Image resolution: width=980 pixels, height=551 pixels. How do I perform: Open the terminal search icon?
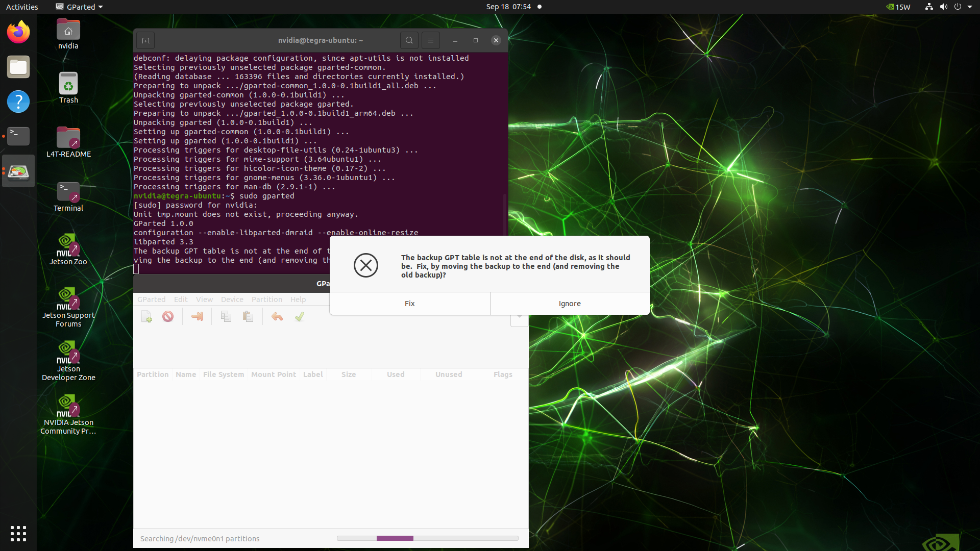[409, 40]
